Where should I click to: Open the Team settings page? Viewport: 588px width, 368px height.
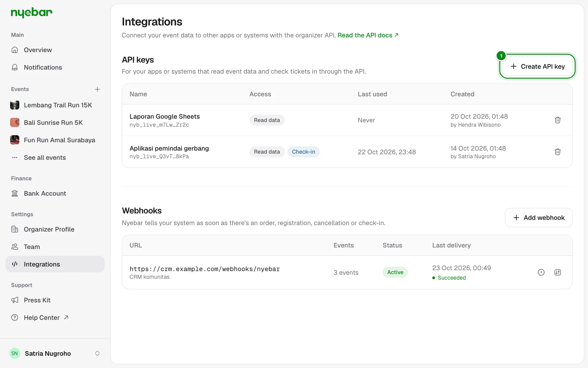55,247
